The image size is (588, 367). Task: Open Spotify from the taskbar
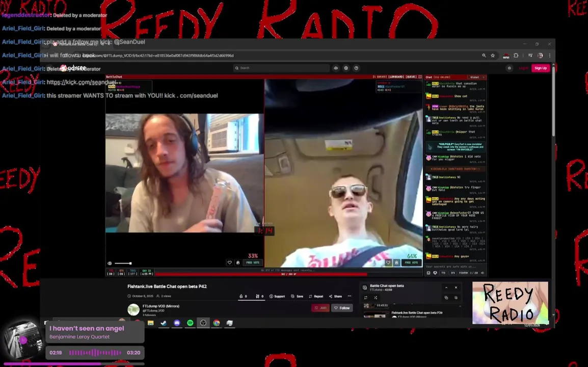[x=190, y=323]
